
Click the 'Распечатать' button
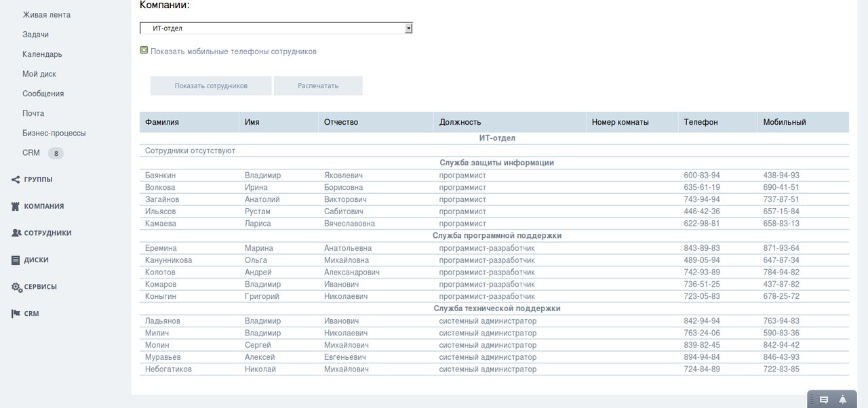[318, 86]
